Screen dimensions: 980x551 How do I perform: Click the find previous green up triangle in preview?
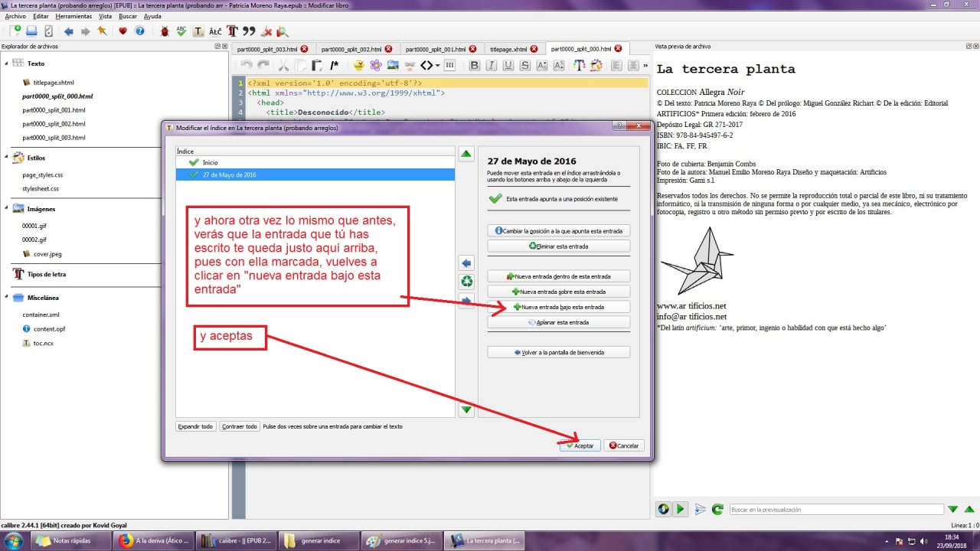(970, 509)
